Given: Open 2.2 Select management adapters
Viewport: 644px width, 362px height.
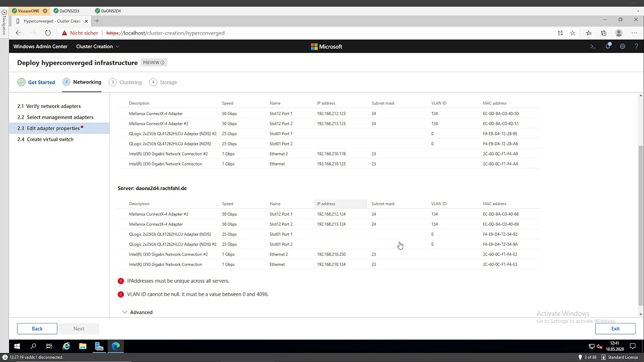Looking at the screenshot, I should coord(55,117).
